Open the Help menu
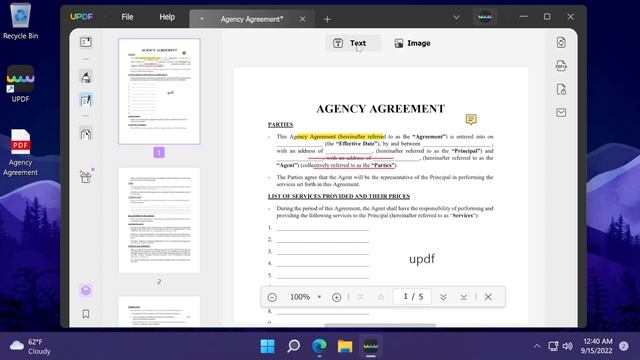The width and height of the screenshot is (640, 360). (x=167, y=17)
